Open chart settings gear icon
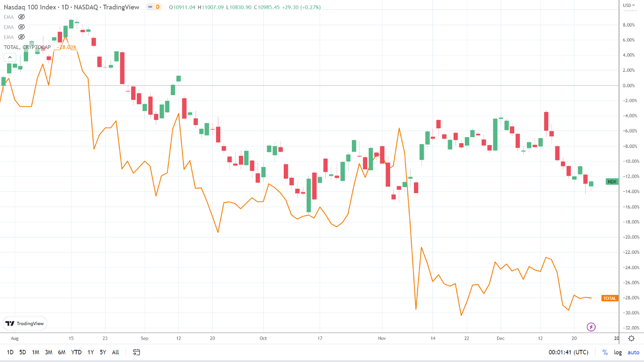This screenshot has width=644, height=362. point(631,339)
